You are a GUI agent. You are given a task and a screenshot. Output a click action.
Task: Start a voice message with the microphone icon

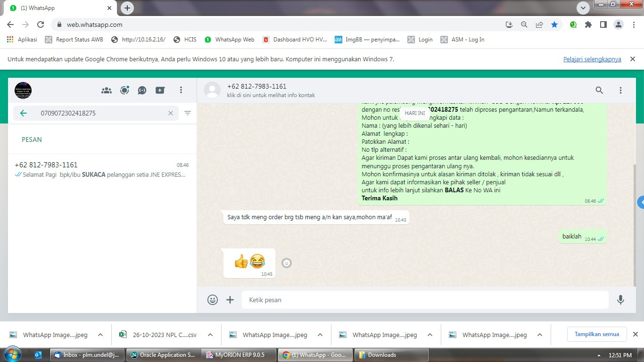tap(621, 300)
